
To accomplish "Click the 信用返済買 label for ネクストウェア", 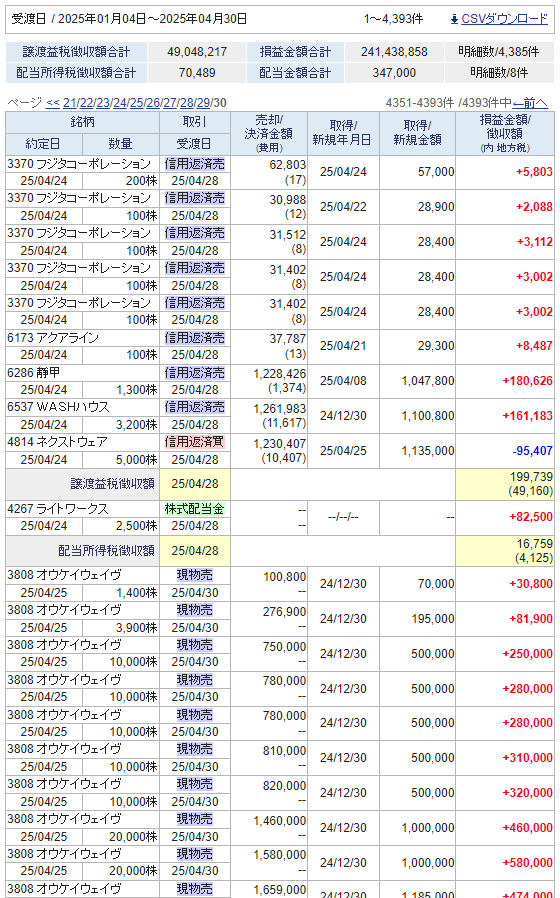I will 195,442.
